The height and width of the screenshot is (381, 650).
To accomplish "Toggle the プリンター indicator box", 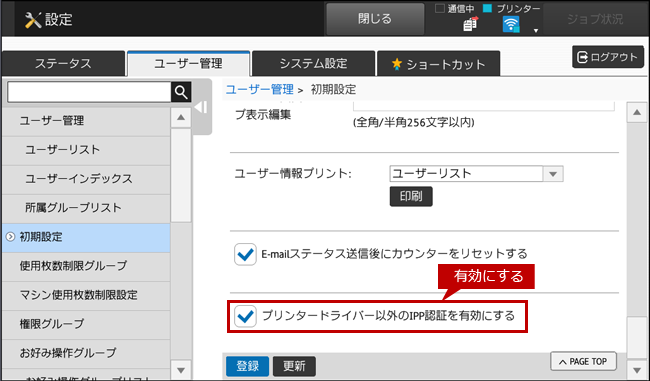I will 488,8.
